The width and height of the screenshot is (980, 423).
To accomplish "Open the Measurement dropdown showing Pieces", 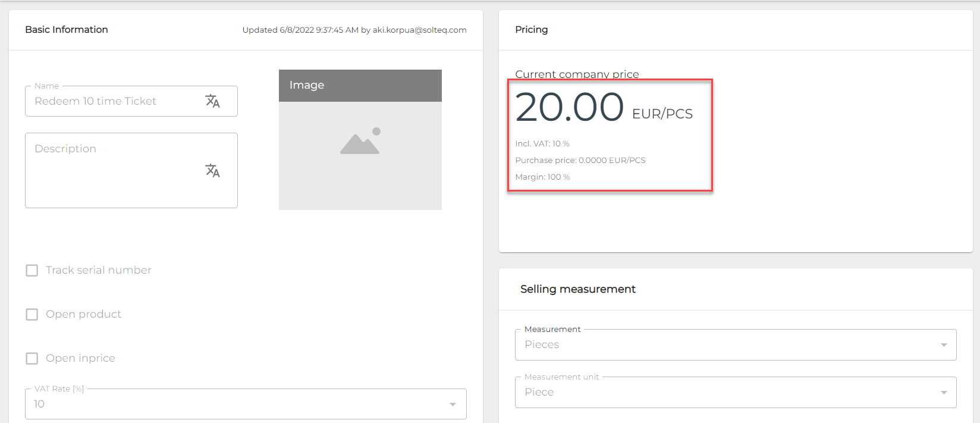I will click(x=943, y=345).
